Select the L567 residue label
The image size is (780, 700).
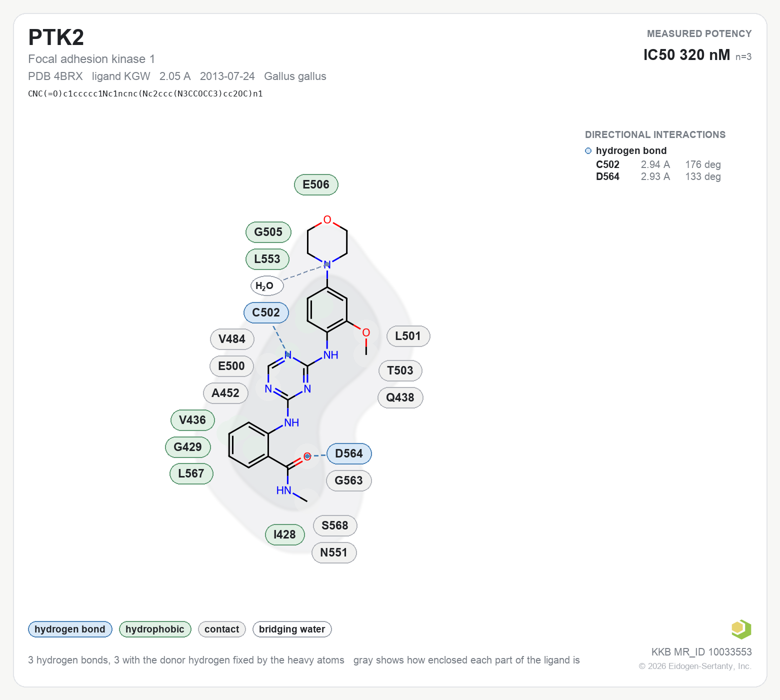pyautogui.click(x=191, y=473)
